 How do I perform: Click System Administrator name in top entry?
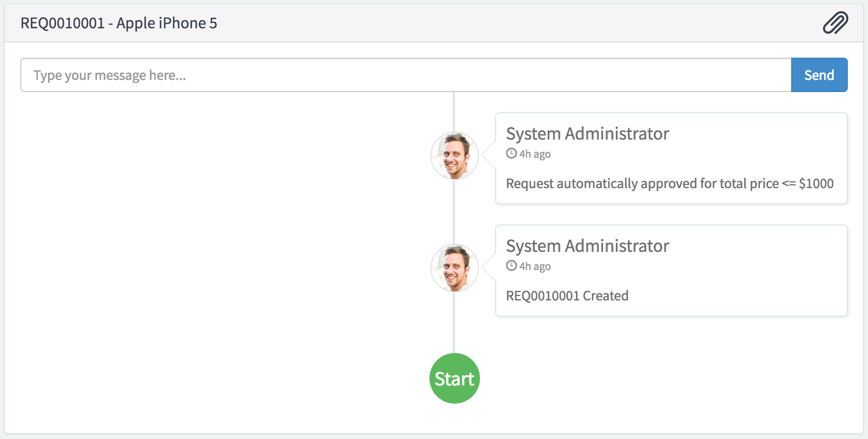pyautogui.click(x=588, y=134)
